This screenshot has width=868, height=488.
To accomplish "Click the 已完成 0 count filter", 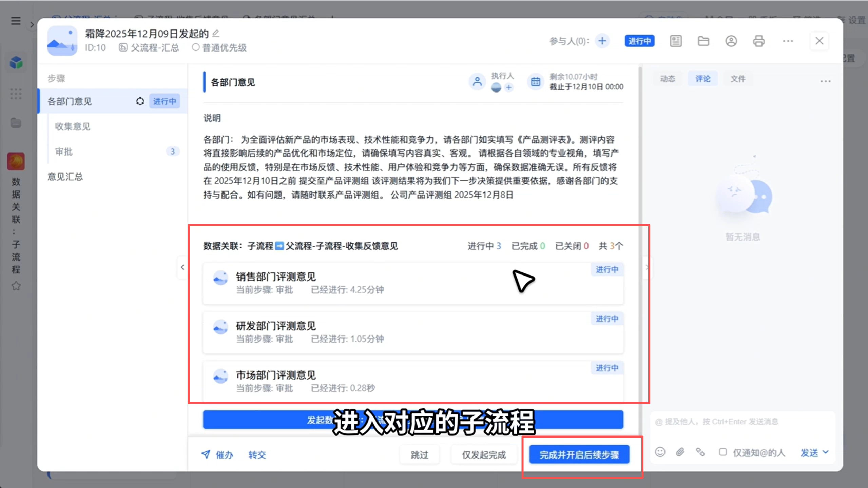I will [528, 246].
